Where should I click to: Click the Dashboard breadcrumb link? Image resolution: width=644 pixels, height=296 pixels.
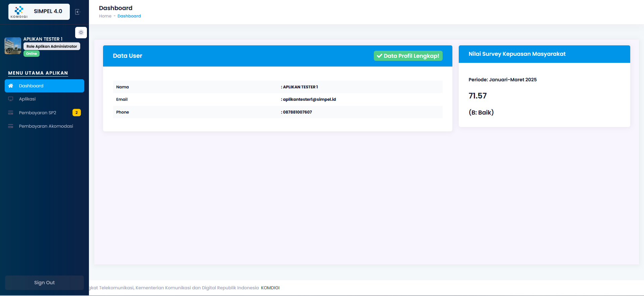[129, 16]
